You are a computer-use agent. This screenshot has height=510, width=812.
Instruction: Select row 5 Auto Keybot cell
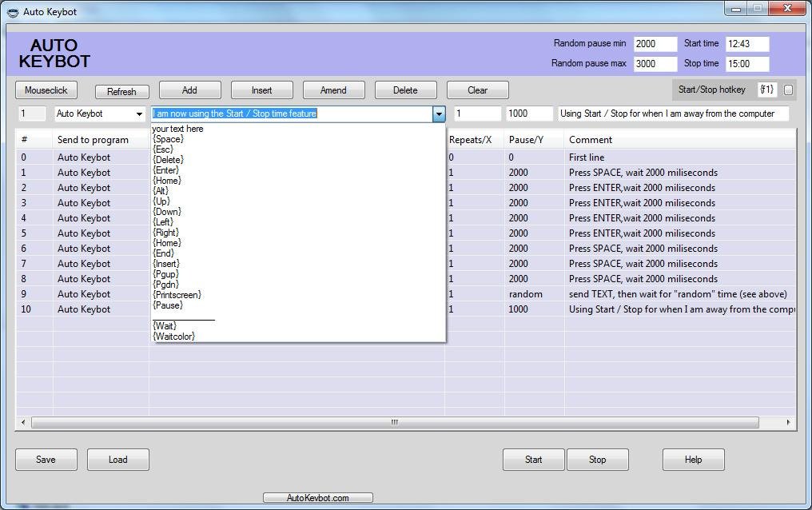click(101, 233)
